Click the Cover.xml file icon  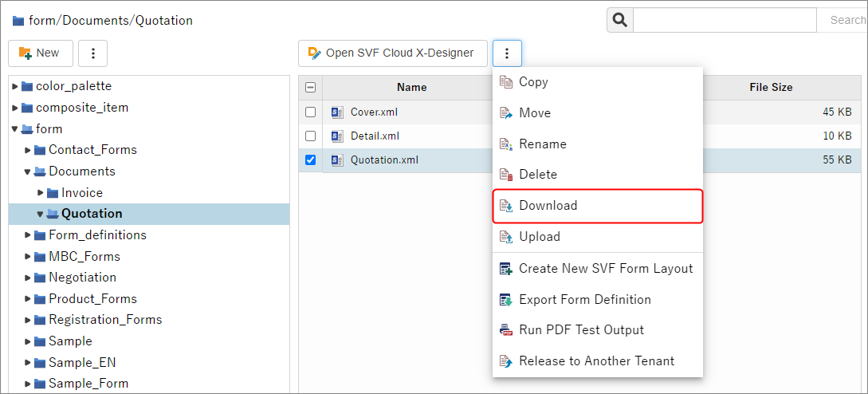coord(337,112)
